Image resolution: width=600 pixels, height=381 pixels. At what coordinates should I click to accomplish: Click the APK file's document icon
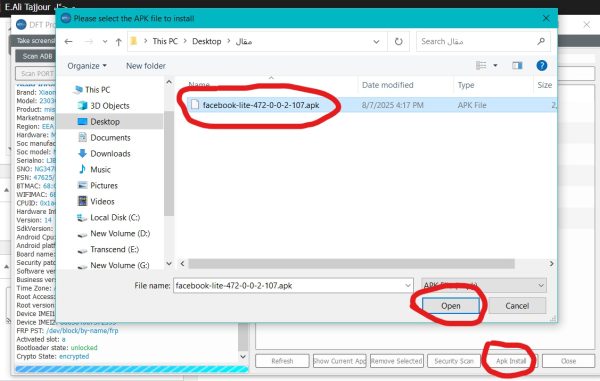[x=195, y=104]
